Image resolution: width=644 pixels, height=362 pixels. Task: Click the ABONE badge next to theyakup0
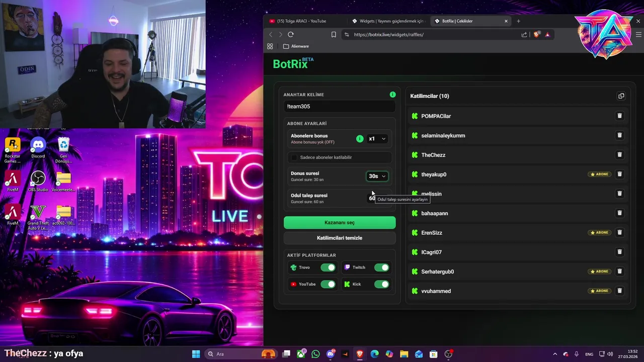click(x=599, y=174)
